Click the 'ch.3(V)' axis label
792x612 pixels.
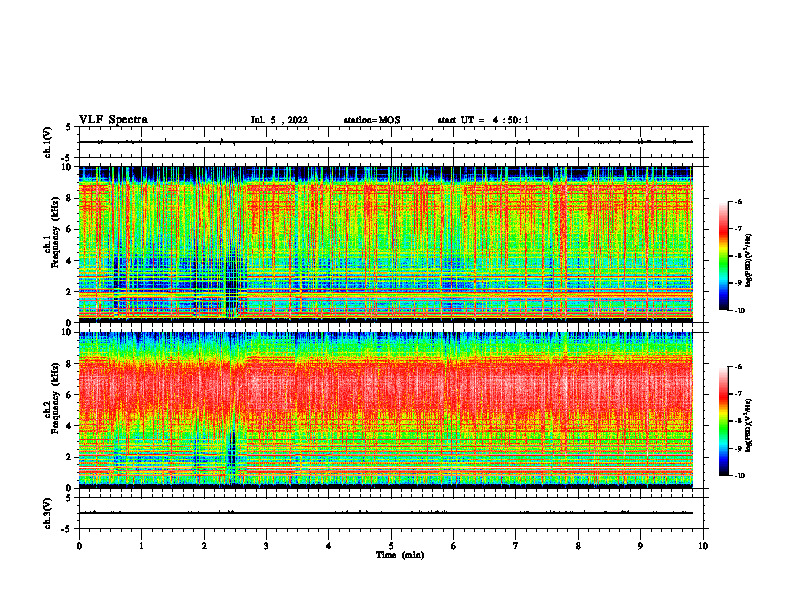tap(47, 514)
